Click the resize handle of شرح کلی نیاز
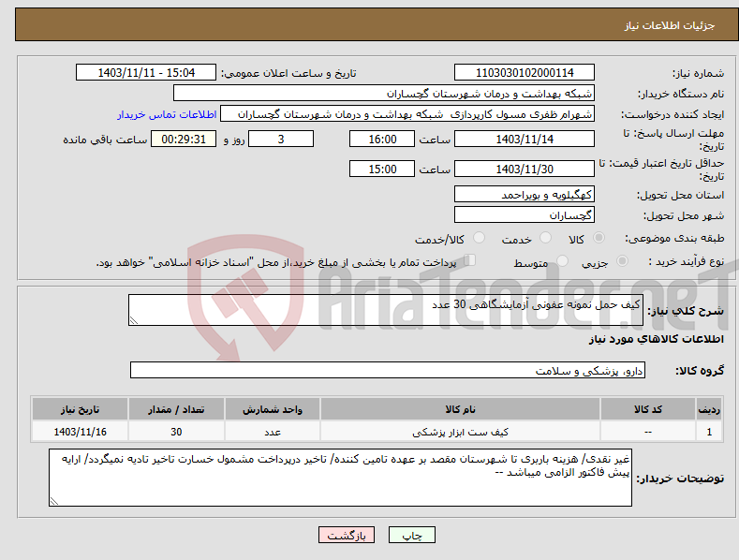739x560 pixels. pyautogui.click(x=134, y=320)
